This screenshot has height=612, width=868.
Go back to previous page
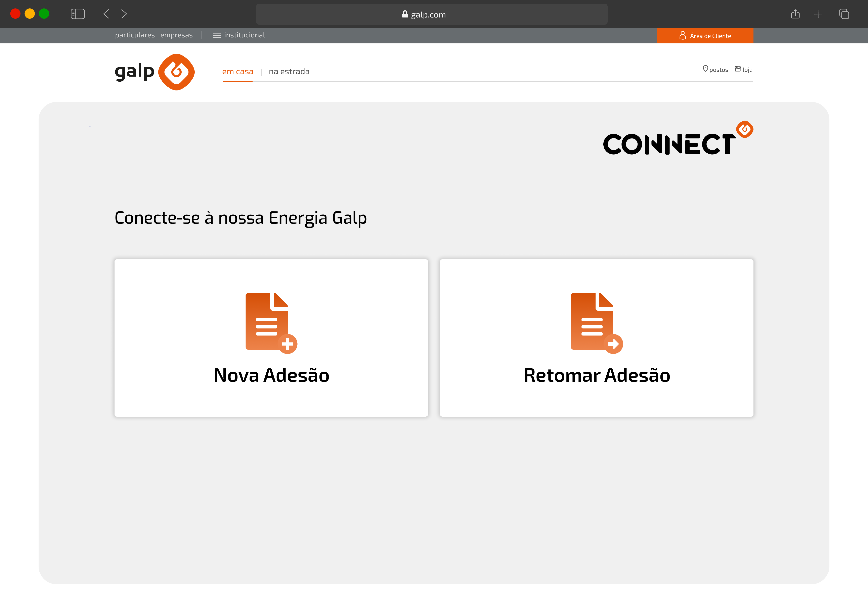[x=106, y=14]
